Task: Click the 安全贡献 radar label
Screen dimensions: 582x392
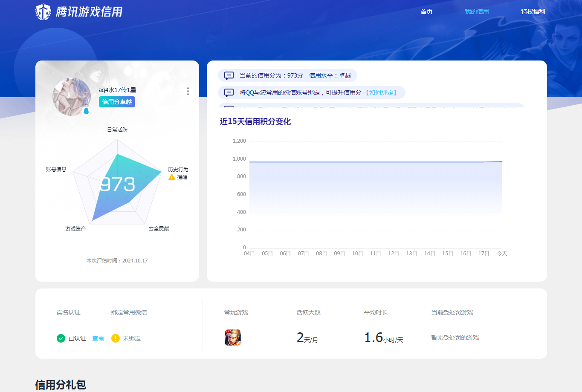Action: tap(159, 229)
